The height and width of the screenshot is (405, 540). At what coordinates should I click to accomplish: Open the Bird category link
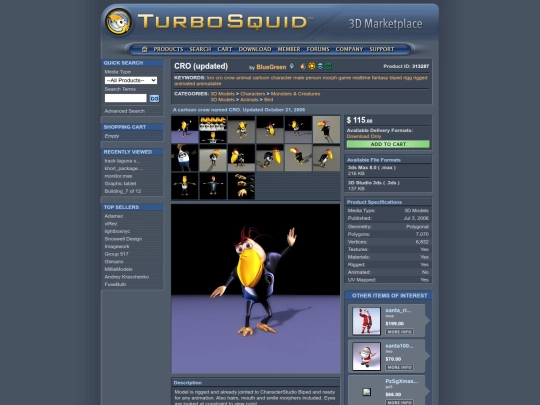coord(268,100)
